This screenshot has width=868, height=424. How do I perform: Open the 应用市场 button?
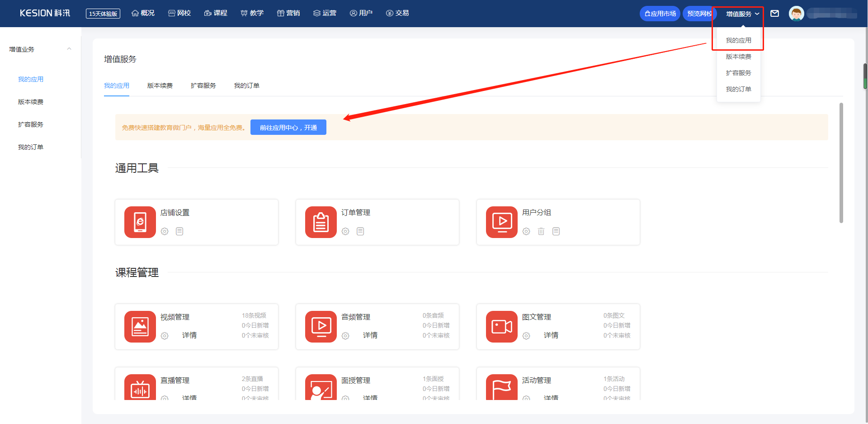coord(660,14)
